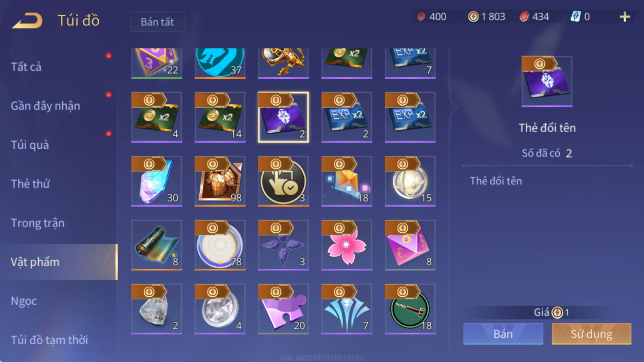644x362 pixels.
Task: Click the Sử dụng button
Action: [x=591, y=334]
